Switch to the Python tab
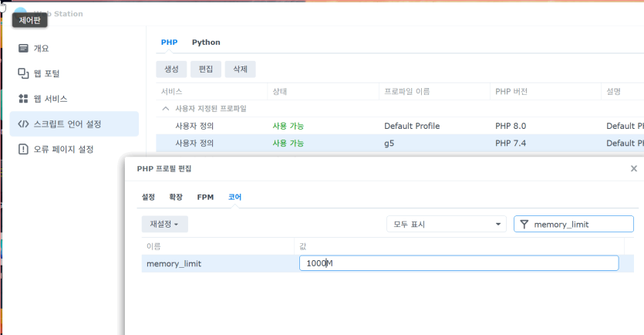 click(206, 42)
